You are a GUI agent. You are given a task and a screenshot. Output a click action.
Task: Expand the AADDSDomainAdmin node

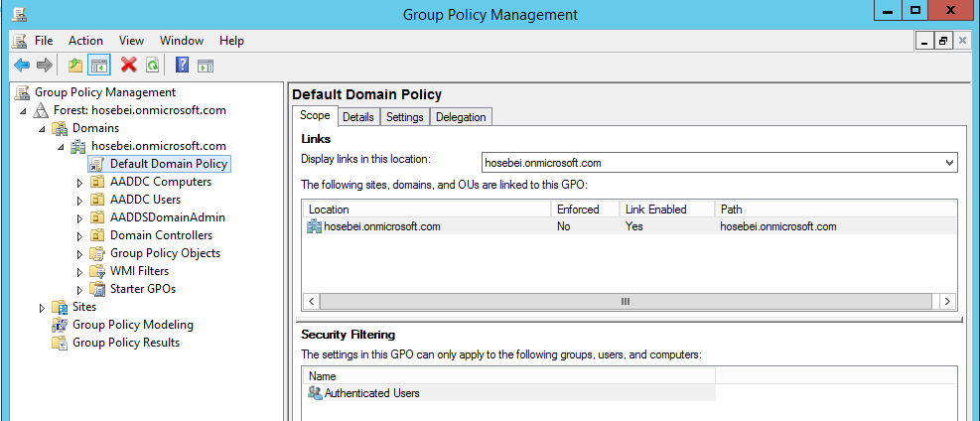79,218
